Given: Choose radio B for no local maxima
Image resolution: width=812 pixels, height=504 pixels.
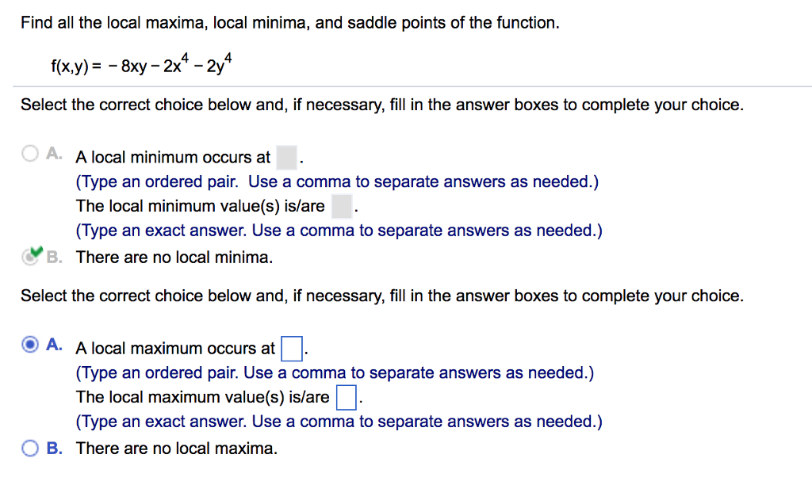Looking at the screenshot, I should 30,449.
